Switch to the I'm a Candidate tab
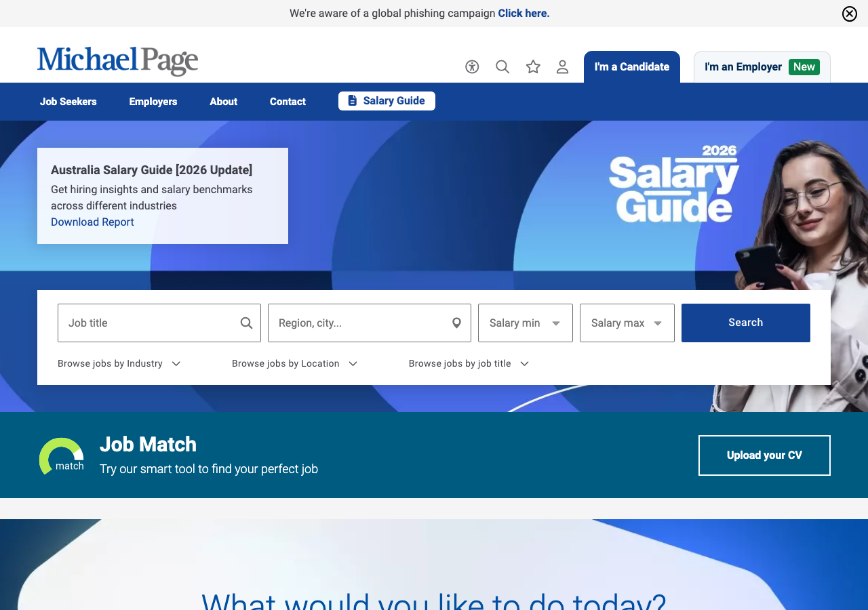This screenshot has width=868, height=610. tap(632, 67)
